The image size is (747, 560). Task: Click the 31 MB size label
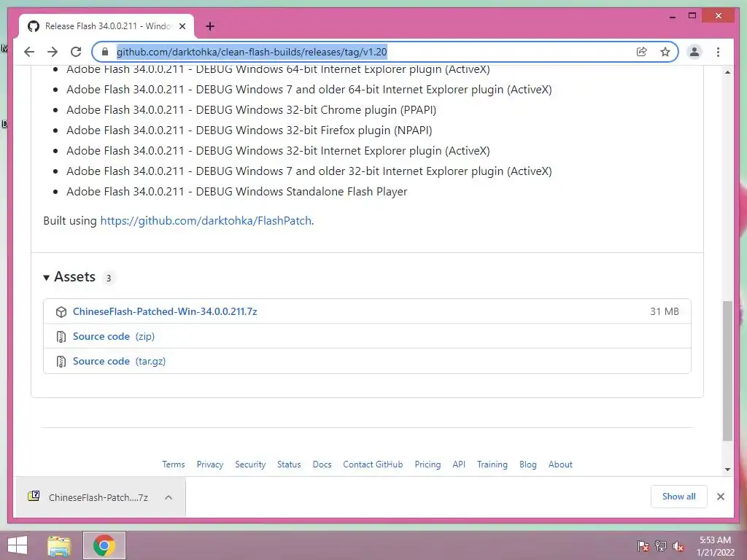(x=665, y=311)
